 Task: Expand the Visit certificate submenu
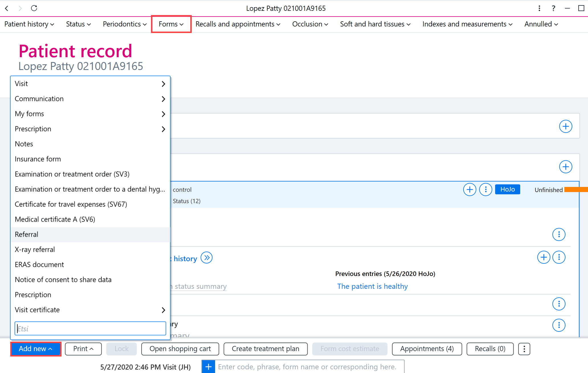[x=90, y=310]
